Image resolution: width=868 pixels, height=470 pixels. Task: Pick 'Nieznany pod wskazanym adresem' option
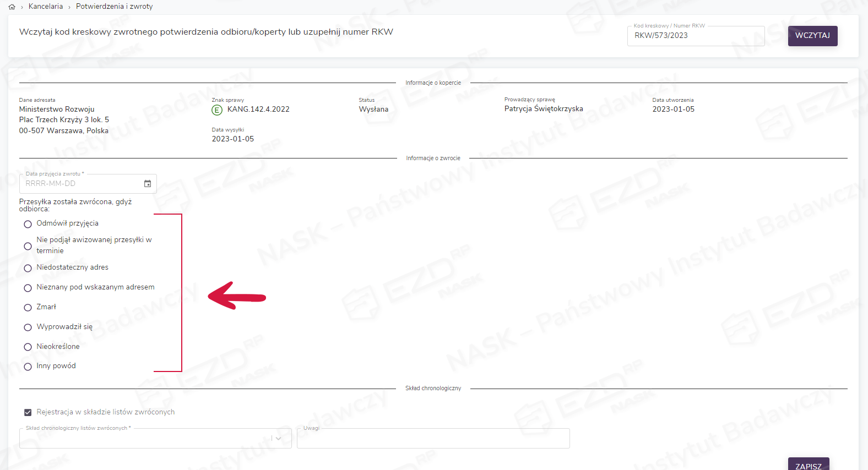(x=28, y=288)
